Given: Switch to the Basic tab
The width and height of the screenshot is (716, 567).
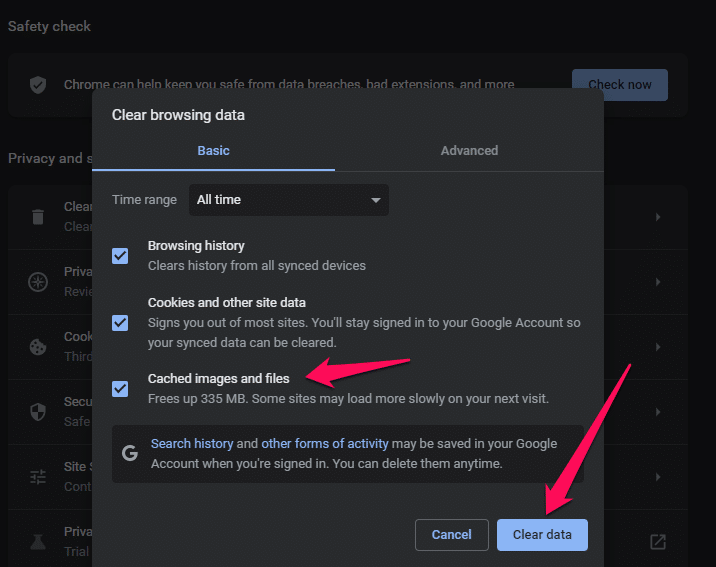Looking at the screenshot, I should coord(213,151).
